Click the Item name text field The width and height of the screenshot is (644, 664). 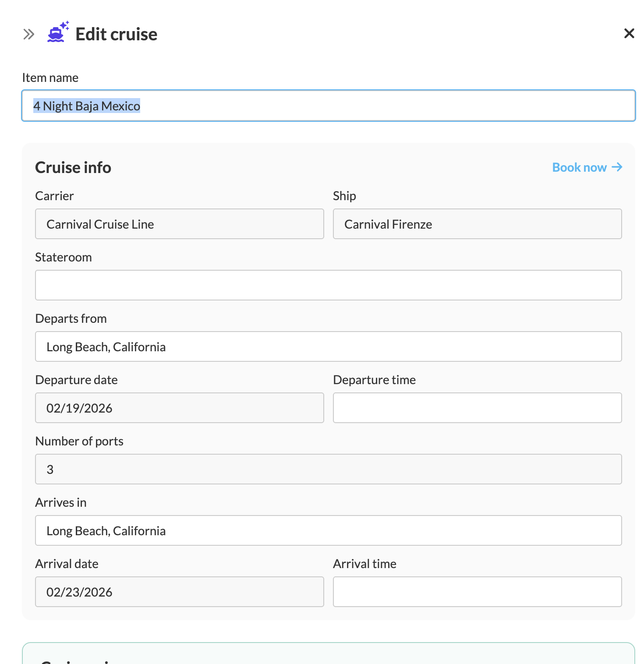point(329,106)
